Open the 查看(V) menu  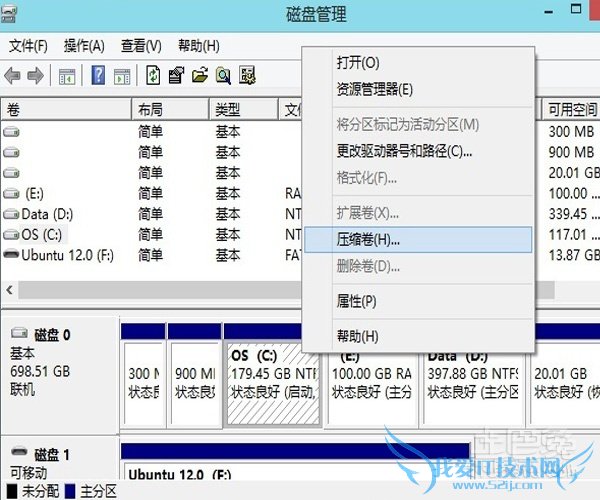(x=141, y=46)
